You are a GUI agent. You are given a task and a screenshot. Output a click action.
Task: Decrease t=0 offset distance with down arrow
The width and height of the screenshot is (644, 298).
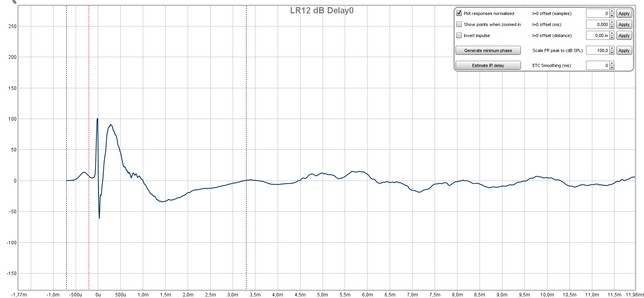[x=612, y=37]
